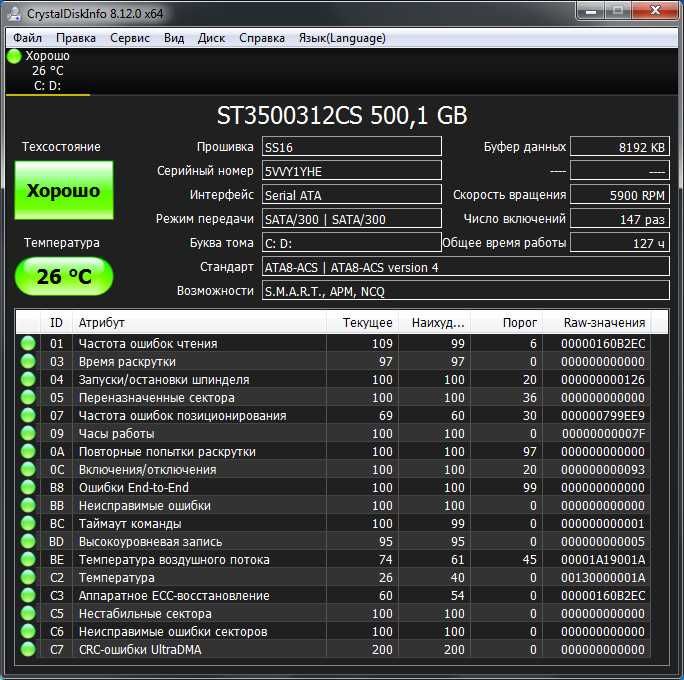Close the CrystalDiskInfo window

654,11
